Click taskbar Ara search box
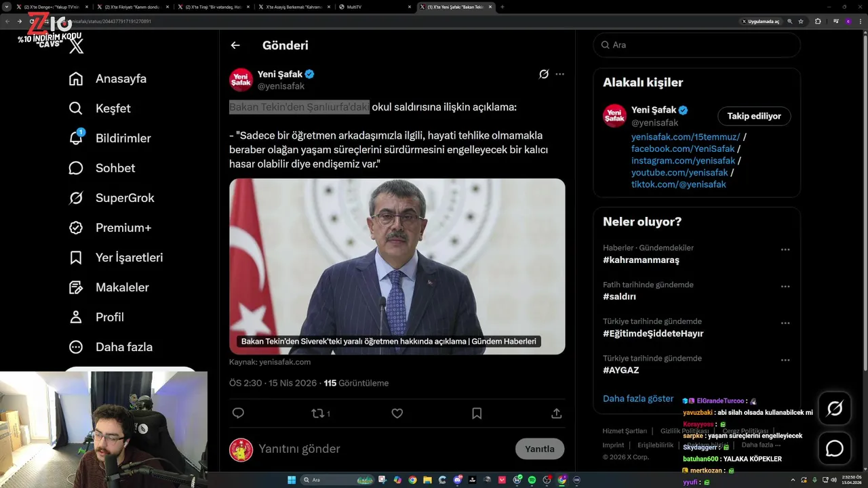The width and height of the screenshot is (868, 488). pos(337,480)
